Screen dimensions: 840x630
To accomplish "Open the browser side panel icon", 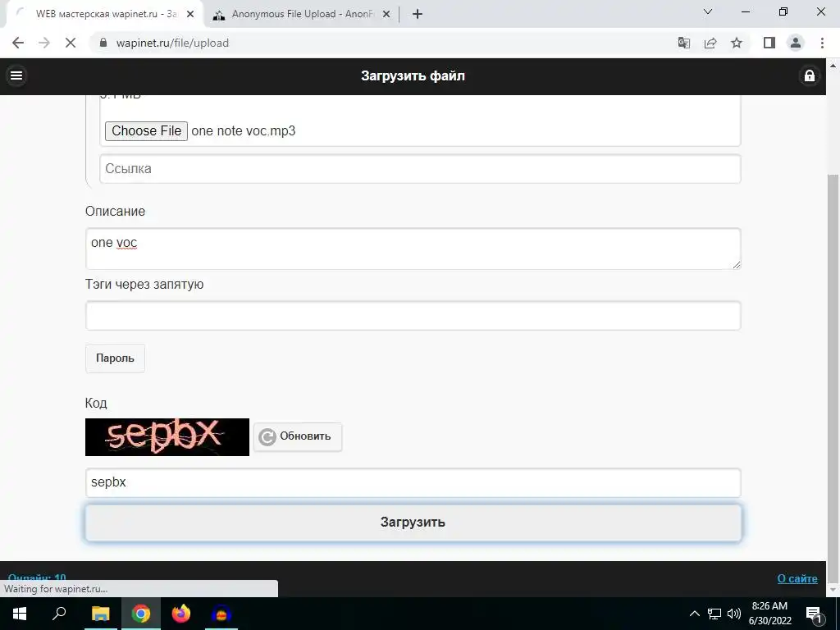I will point(769,43).
